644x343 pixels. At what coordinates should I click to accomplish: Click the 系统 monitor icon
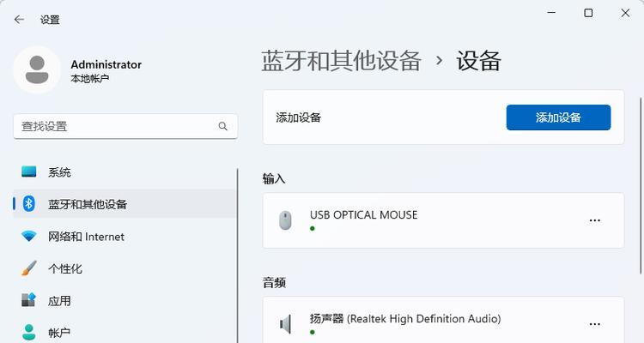28,171
